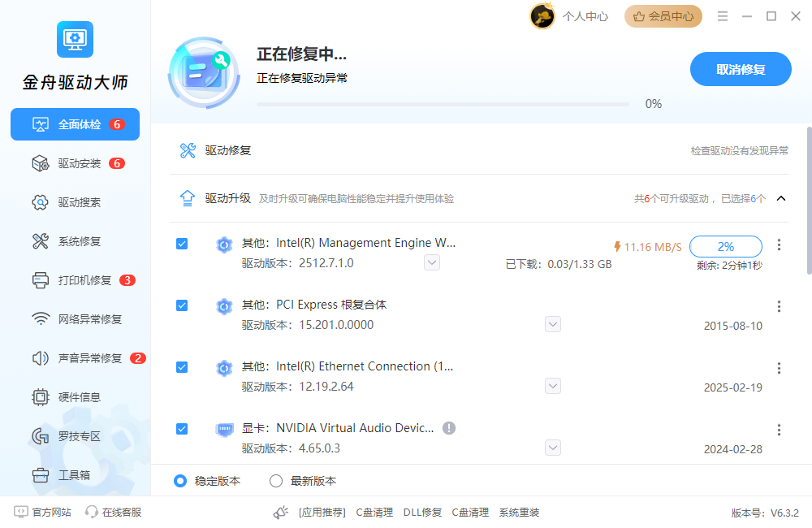
Task: Click the 声音异常修复 red badge showing 2
Action: [x=138, y=358]
